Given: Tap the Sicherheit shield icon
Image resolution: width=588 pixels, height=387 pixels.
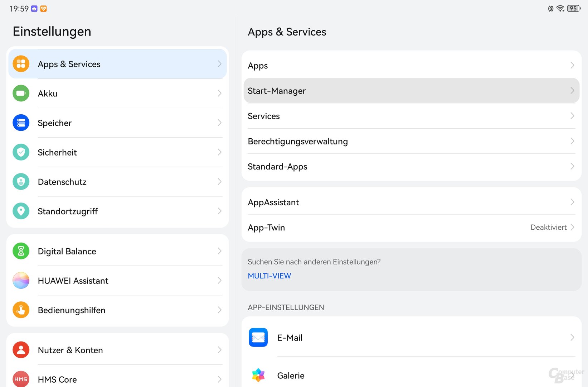Looking at the screenshot, I should [21, 152].
